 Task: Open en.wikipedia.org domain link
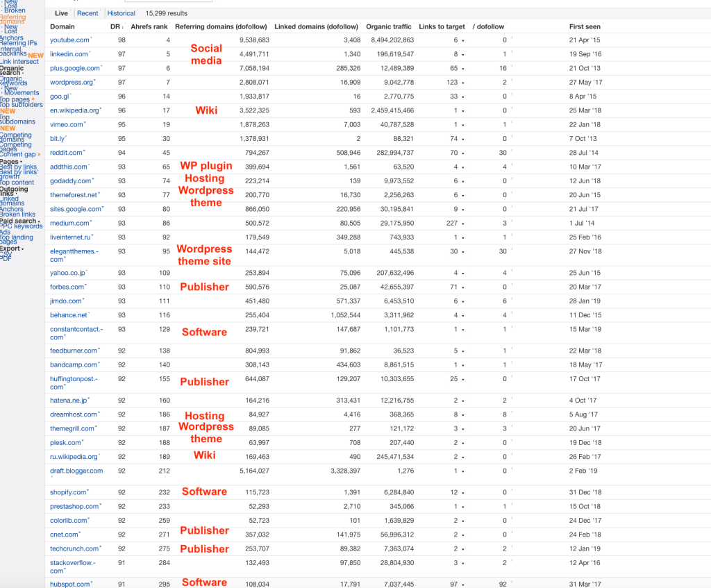click(x=74, y=110)
